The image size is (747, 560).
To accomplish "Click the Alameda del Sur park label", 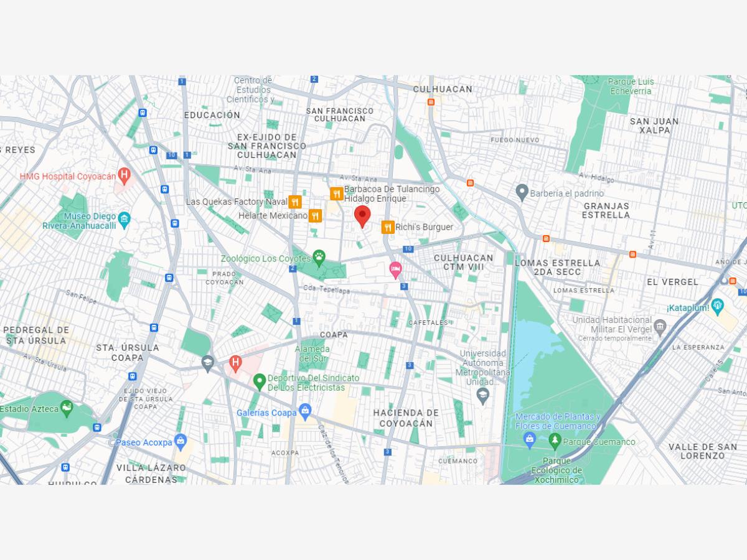I will pyautogui.click(x=312, y=354).
